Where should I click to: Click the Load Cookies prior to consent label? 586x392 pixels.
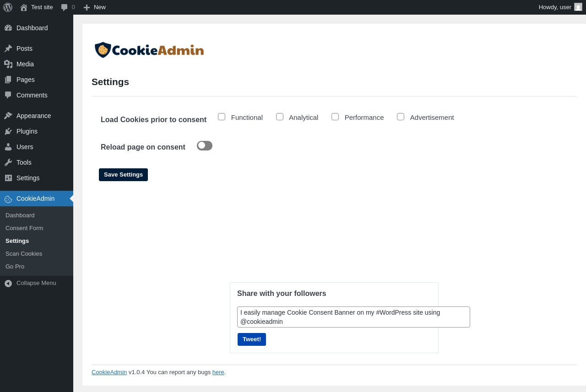pos(153,119)
